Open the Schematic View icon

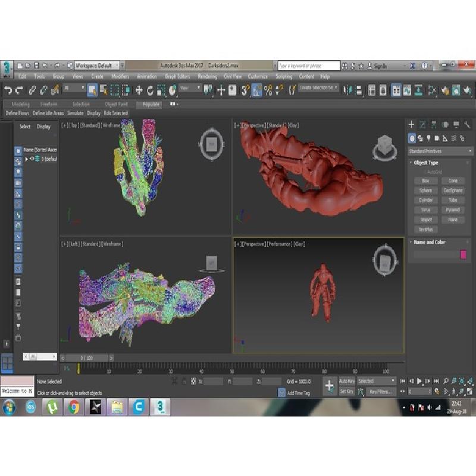[419, 90]
